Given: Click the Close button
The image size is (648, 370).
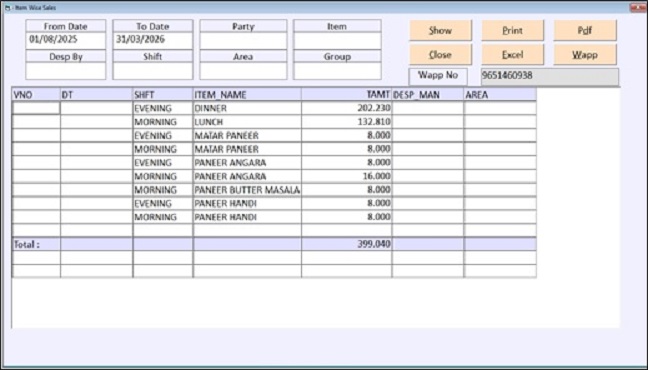Looking at the screenshot, I should tap(440, 55).
